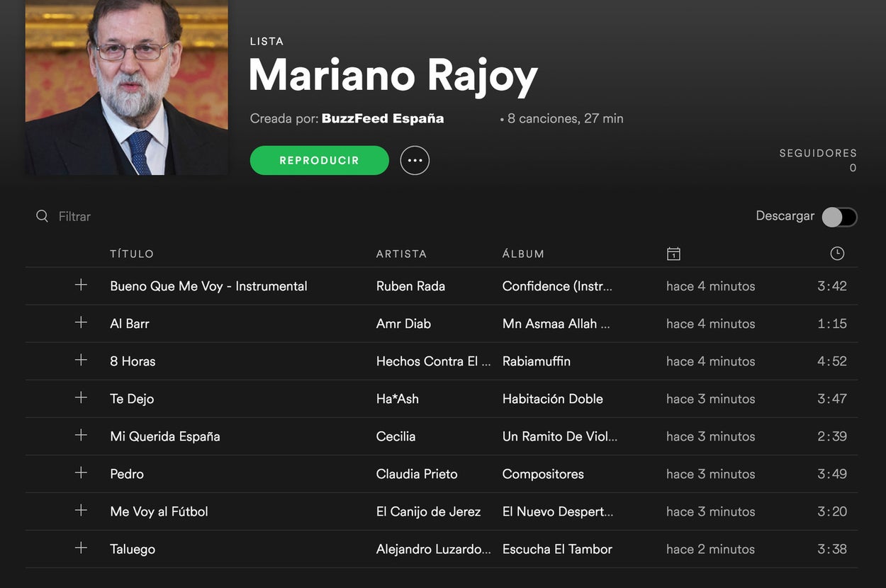The height and width of the screenshot is (588, 886).
Task: Open album Habitación Doble
Action: click(552, 399)
